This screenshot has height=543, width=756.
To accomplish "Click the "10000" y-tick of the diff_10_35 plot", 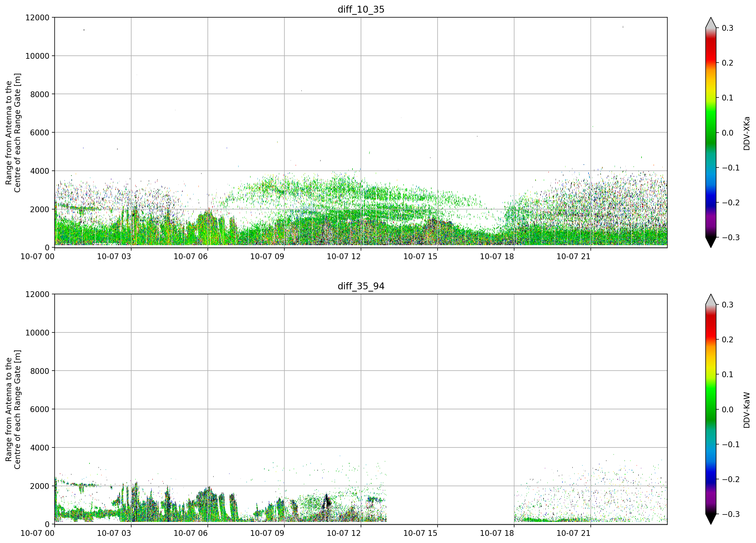I will click(37, 56).
